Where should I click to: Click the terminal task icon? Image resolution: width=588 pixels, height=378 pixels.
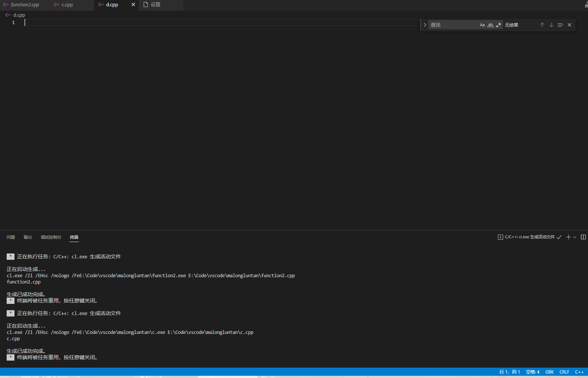[501, 237]
